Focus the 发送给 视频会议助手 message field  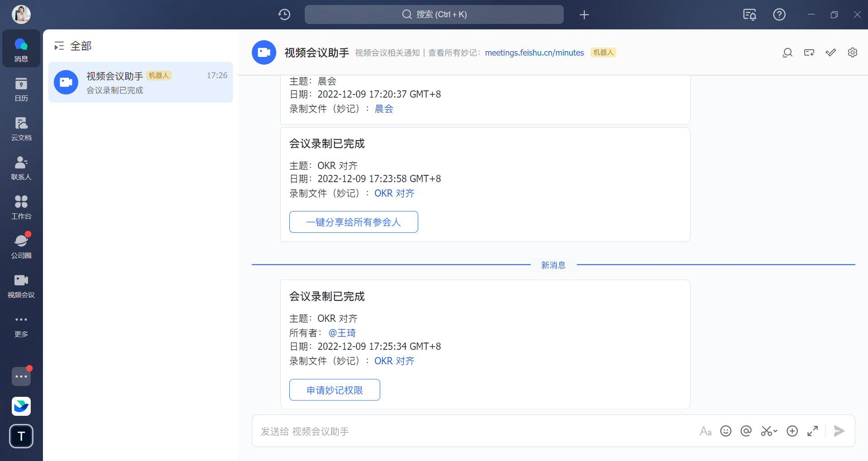click(x=452, y=431)
